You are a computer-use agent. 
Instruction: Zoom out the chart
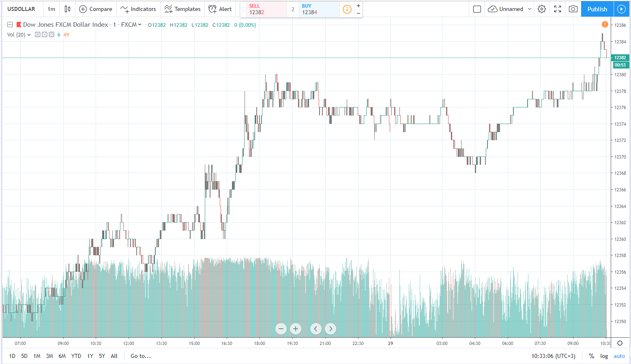point(281,329)
